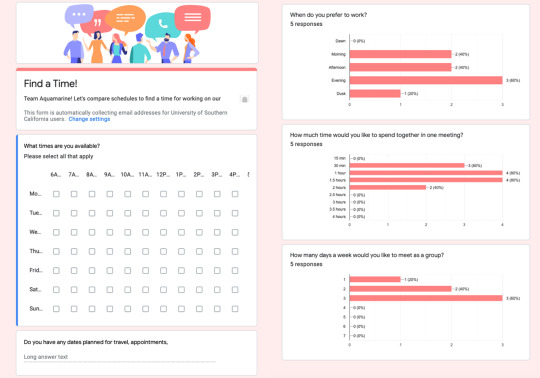Viewport: 540px width, 378px height.
Task: Click the Find a Time! form title
Action: [51, 84]
